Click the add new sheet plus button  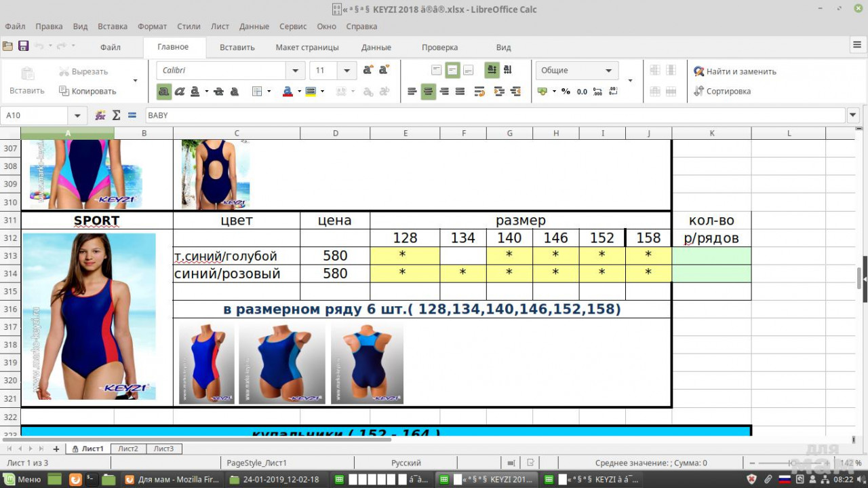pos(56,449)
